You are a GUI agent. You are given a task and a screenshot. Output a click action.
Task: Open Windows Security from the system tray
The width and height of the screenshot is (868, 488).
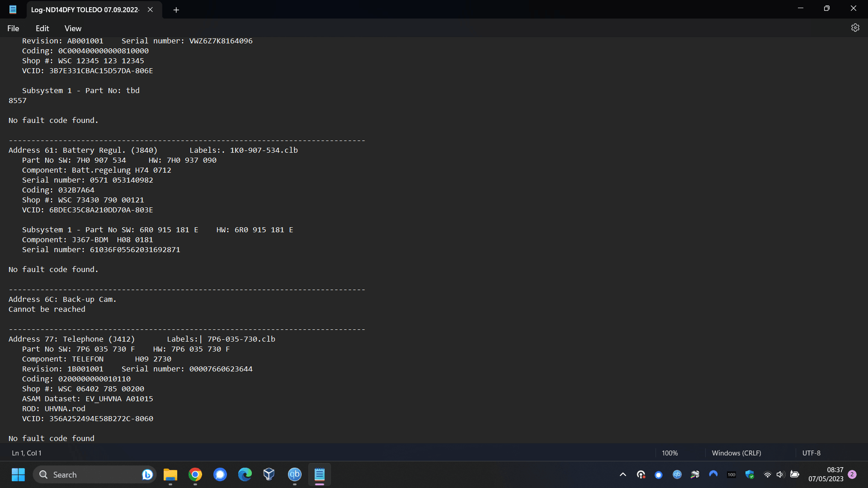[x=750, y=474]
